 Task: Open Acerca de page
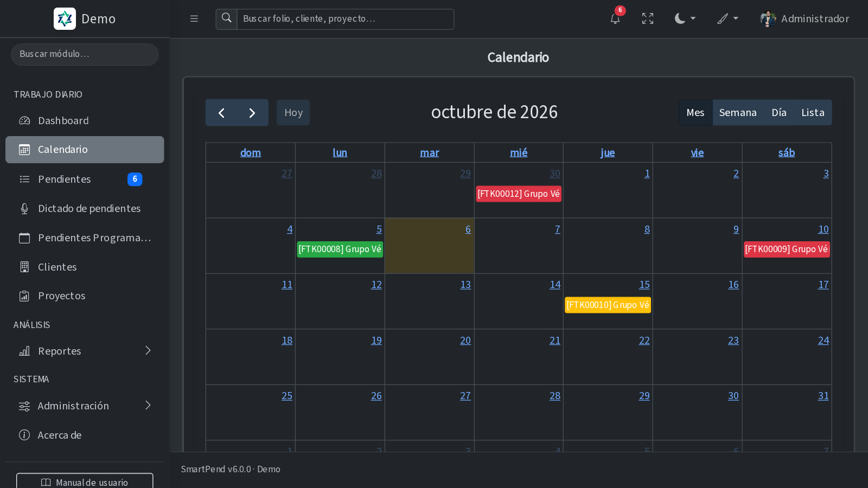85,435
